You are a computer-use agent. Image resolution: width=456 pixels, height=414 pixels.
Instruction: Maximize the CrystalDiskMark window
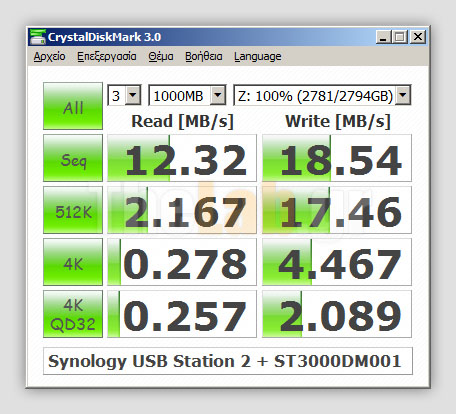click(x=400, y=37)
